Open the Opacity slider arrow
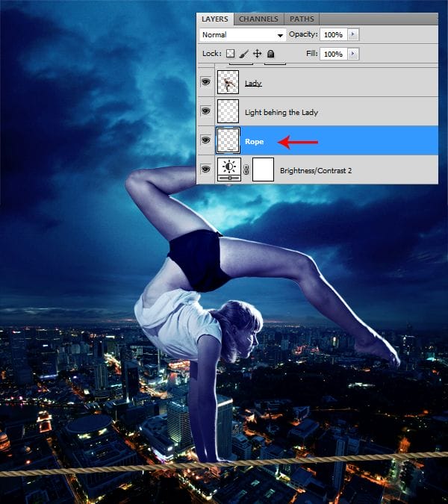Screen dimensions: 448x504 [353, 34]
